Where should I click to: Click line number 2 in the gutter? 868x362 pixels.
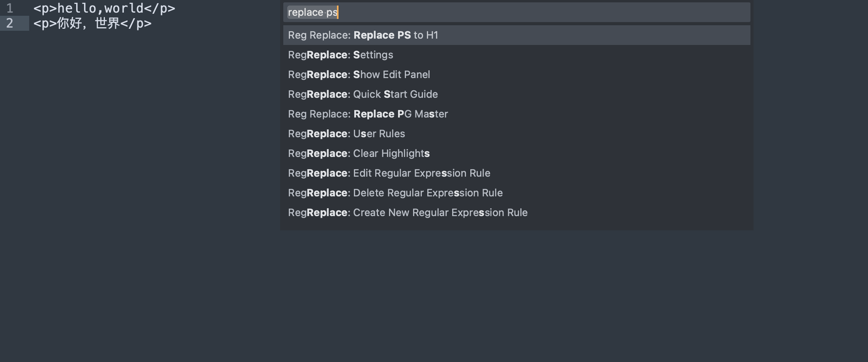pos(10,23)
